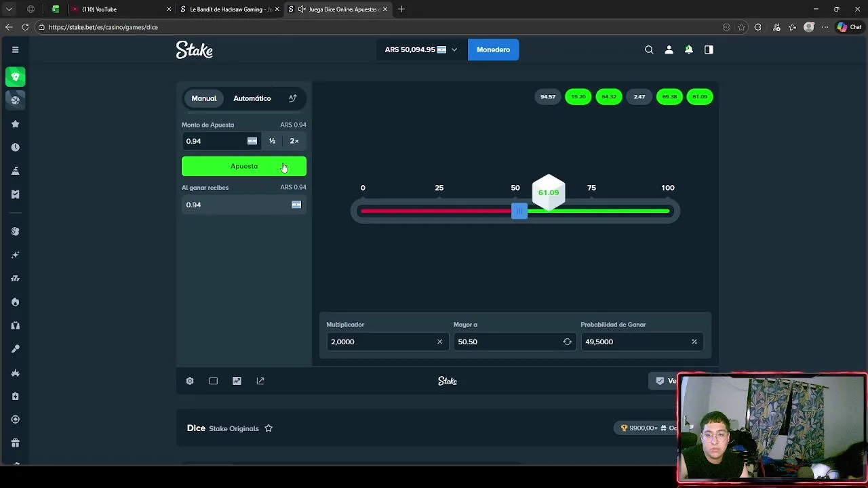The width and height of the screenshot is (868, 488).
Task: Open the slots 777 sidebar icon
Action: 15,278
